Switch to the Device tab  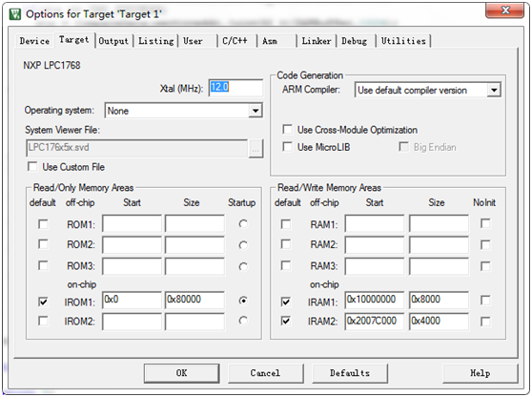34,41
